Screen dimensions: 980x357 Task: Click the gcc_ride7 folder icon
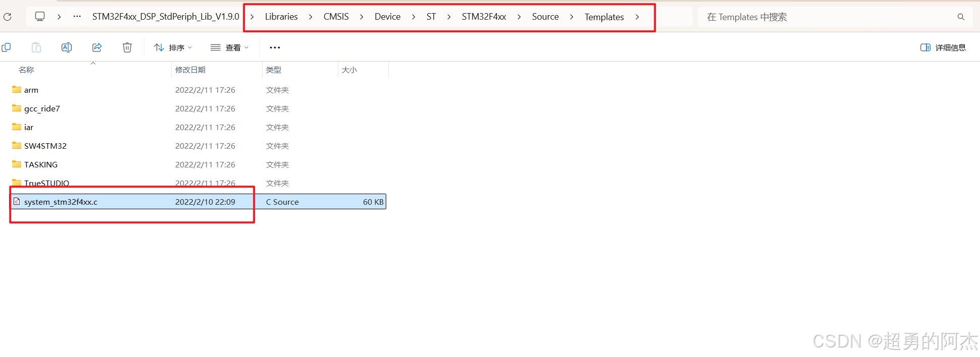pos(17,108)
